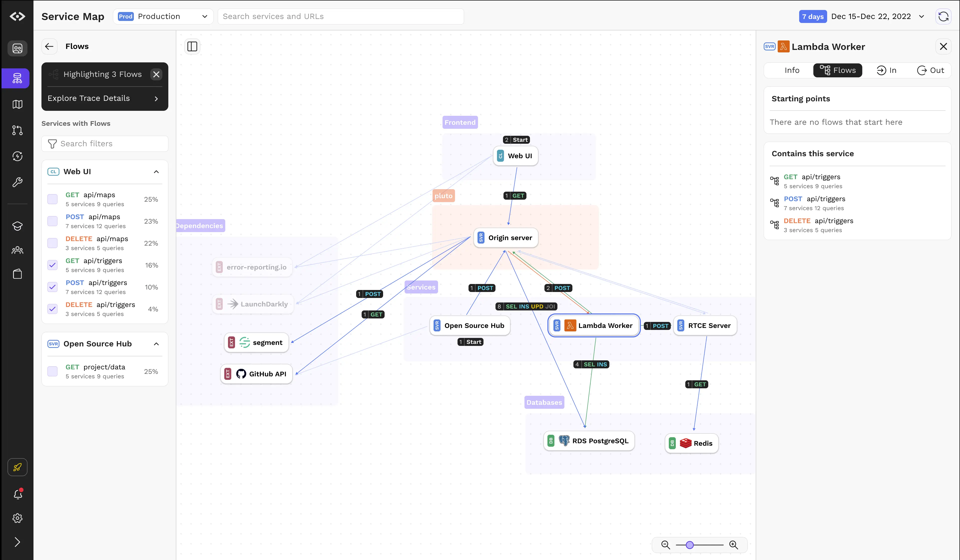Adjust the zoom slider at bottom right
960x560 pixels.
coord(690,545)
